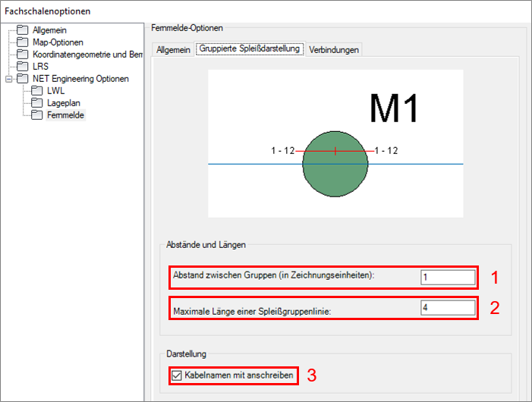The width and height of the screenshot is (532, 402).
Task: Click the left 1 - 12 preview label
Action: [282, 151]
